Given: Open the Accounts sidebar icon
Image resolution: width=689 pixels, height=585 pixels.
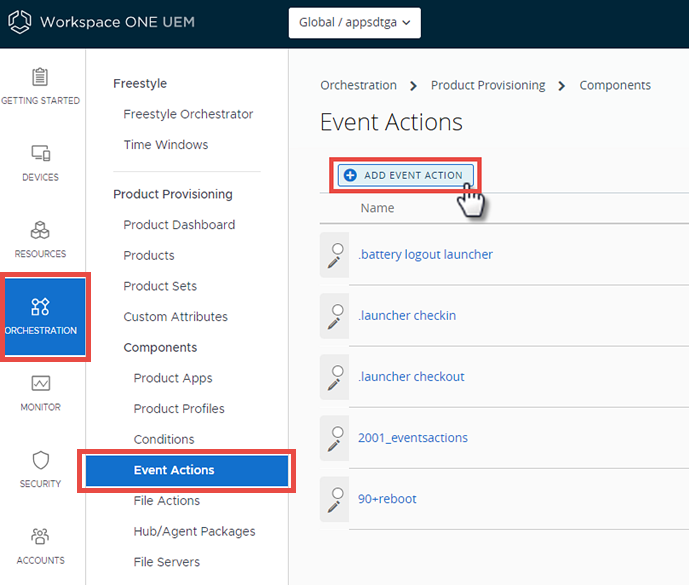Looking at the screenshot, I should click(40, 536).
